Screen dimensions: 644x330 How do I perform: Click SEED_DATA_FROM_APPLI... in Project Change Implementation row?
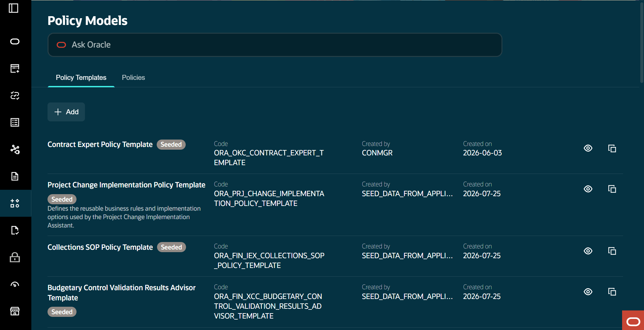click(407, 194)
